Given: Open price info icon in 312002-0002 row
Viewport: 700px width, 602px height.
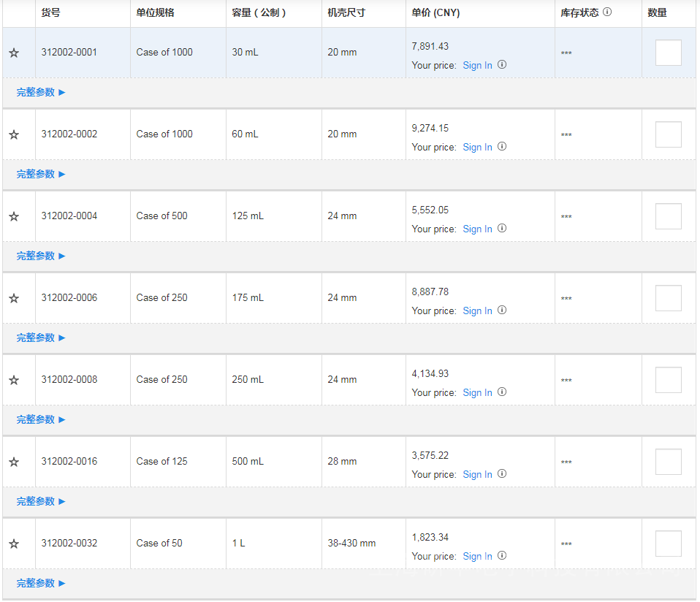Looking at the screenshot, I should click(x=502, y=147).
